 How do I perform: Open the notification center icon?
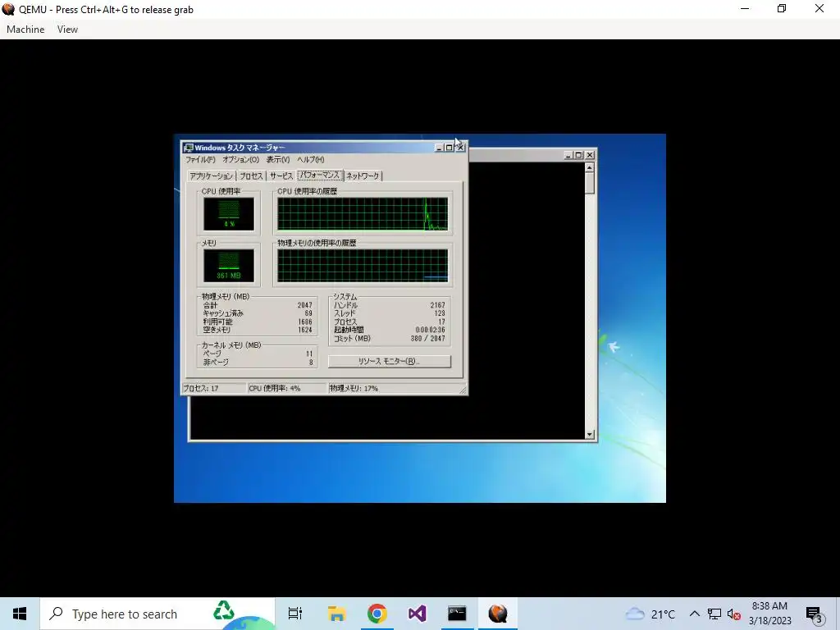(815, 614)
